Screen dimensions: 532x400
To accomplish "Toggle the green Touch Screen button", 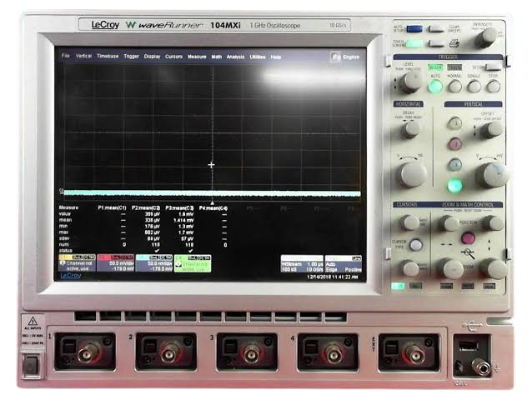I will 414,43.
